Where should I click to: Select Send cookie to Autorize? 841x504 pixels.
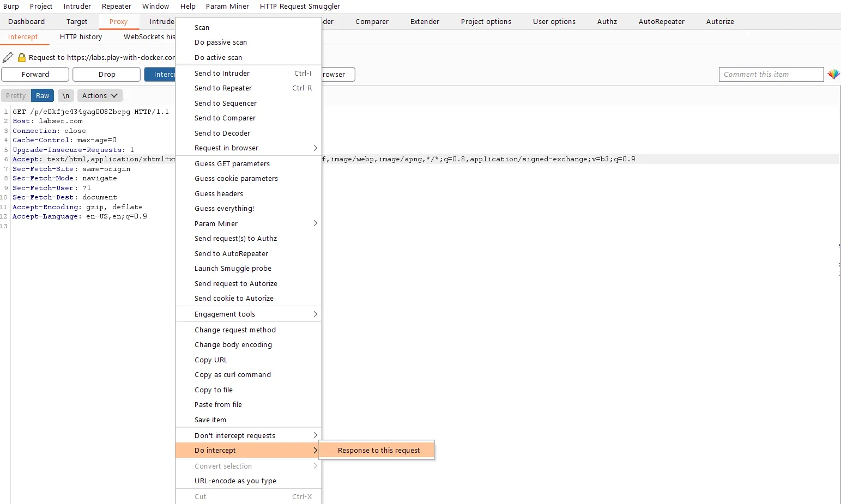tap(249, 299)
